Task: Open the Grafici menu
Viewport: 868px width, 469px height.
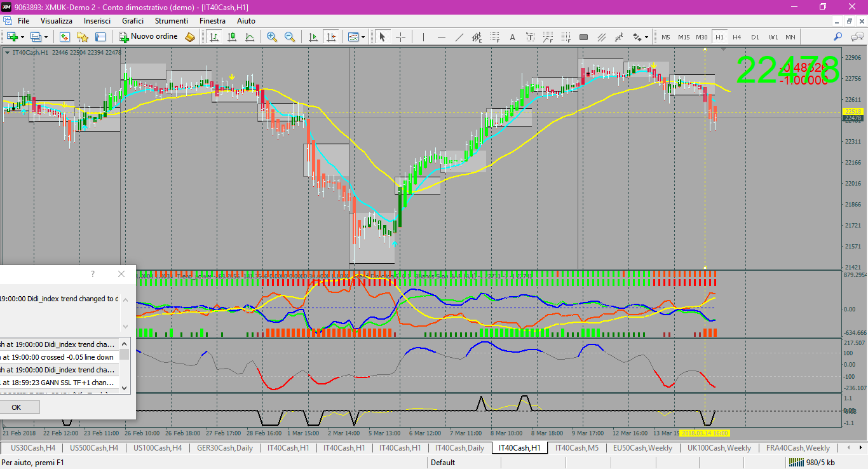Action: (x=133, y=21)
